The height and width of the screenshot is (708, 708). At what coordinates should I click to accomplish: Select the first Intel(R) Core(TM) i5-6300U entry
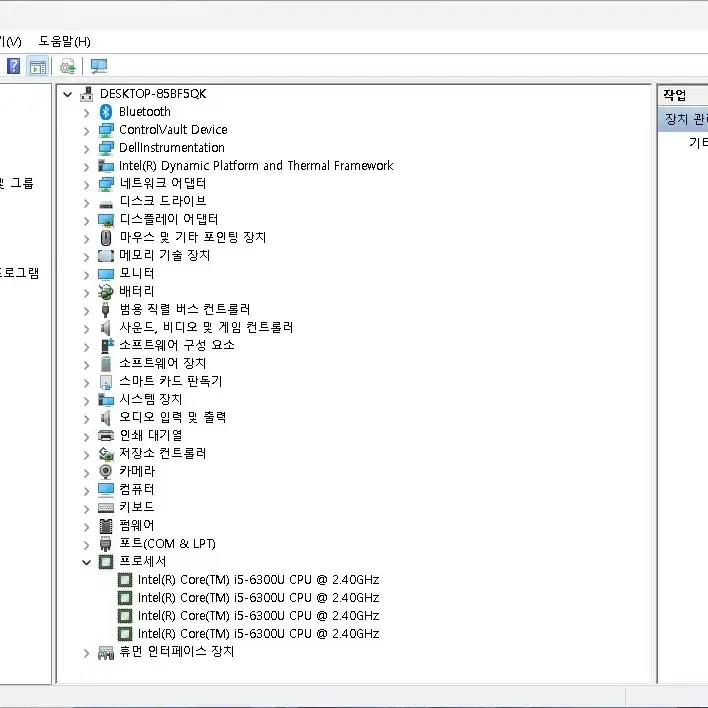coord(258,580)
